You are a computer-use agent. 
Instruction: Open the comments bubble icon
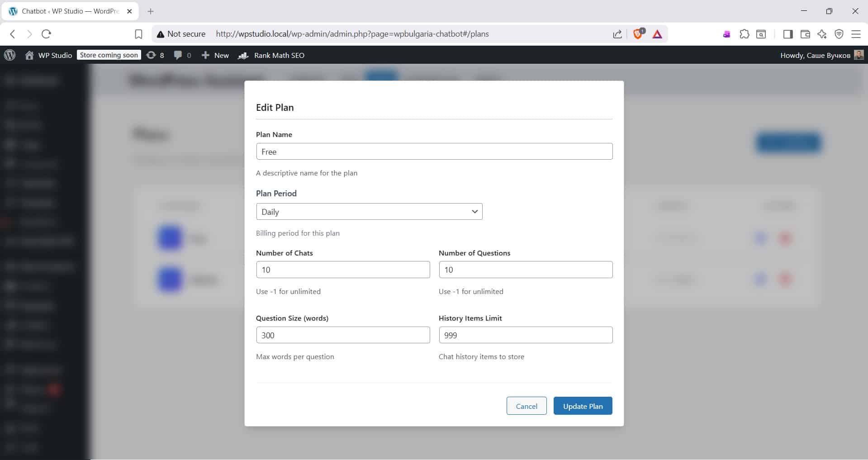pos(182,55)
